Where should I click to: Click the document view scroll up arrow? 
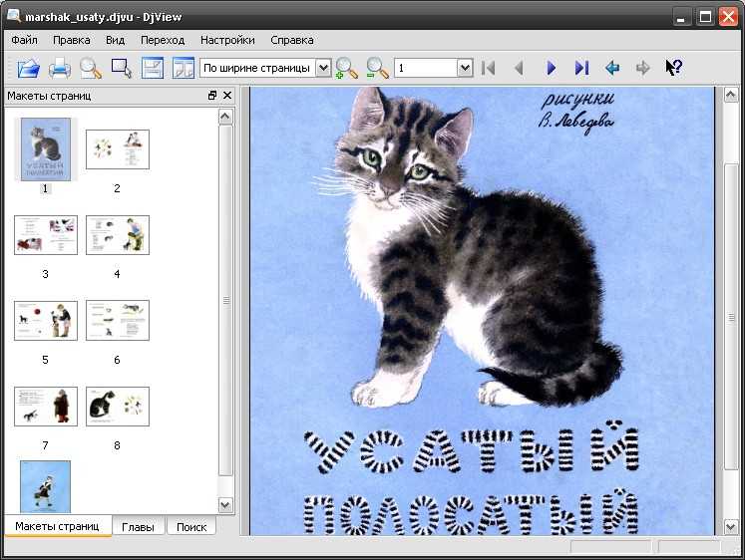point(731,95)
